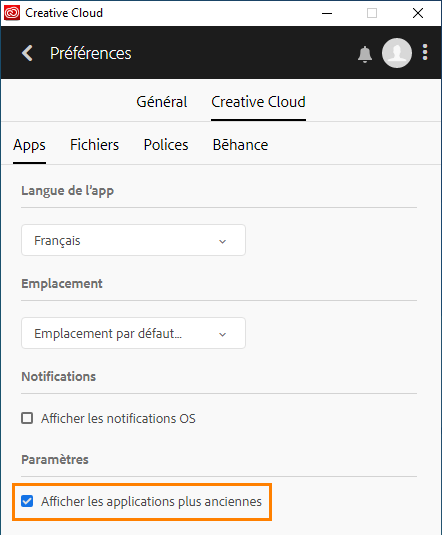Open the Français language dropdown
This screenshot has height=535, width=442.
pyautogui.click(x=133, y=240)
